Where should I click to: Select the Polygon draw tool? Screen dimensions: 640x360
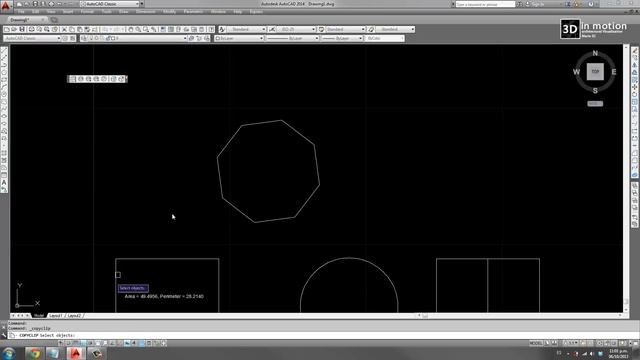pyautogui.click(x=4, y=73)
